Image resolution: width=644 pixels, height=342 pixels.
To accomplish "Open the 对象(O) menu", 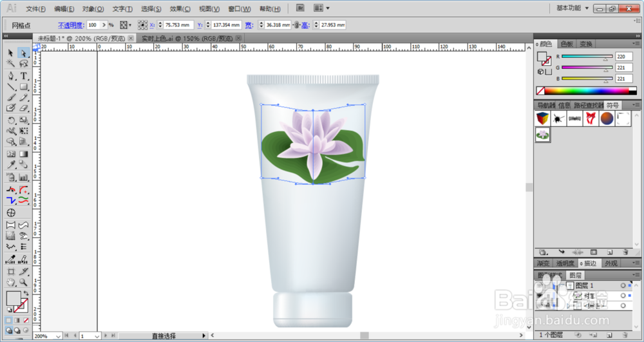I will coord(93,8).
